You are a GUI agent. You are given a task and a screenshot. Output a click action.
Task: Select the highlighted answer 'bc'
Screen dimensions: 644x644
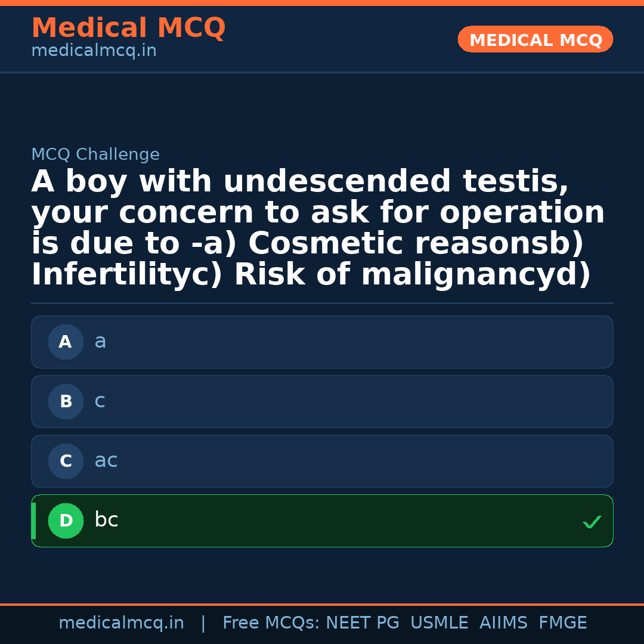click(x=322, y=521)
